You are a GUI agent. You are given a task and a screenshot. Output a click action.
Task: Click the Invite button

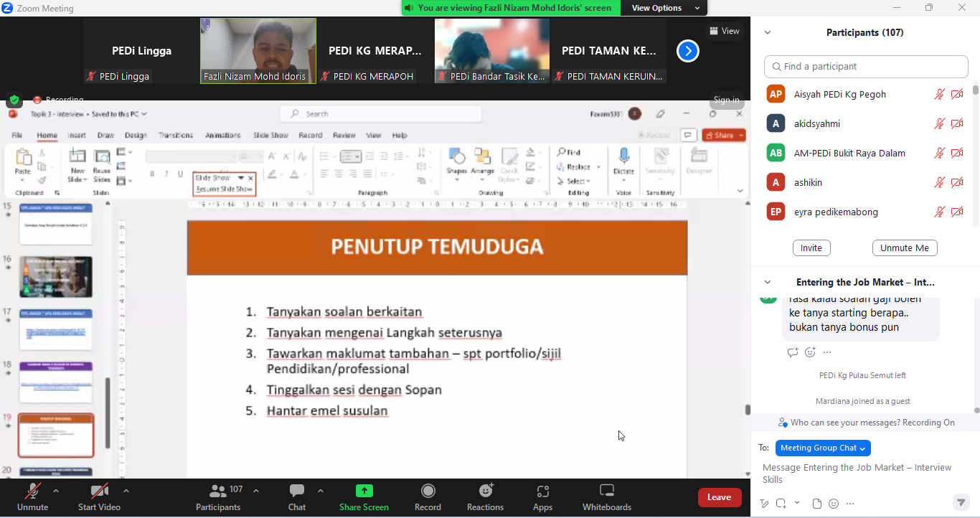tap(811, 248)
